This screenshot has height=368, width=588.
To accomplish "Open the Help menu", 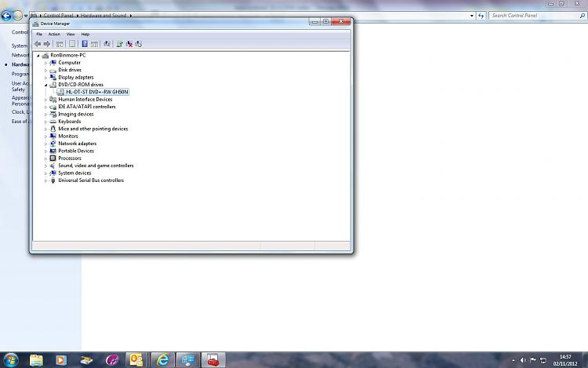I will (85, 35).
